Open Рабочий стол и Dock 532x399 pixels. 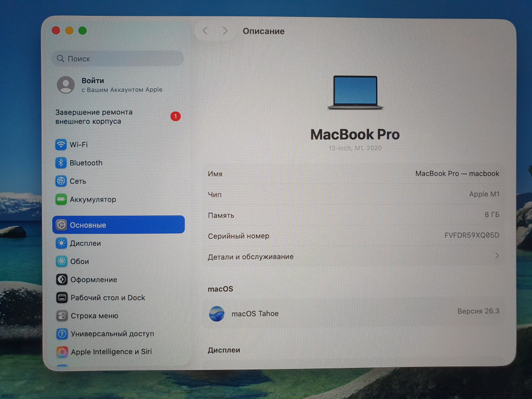tap(119, 297)
